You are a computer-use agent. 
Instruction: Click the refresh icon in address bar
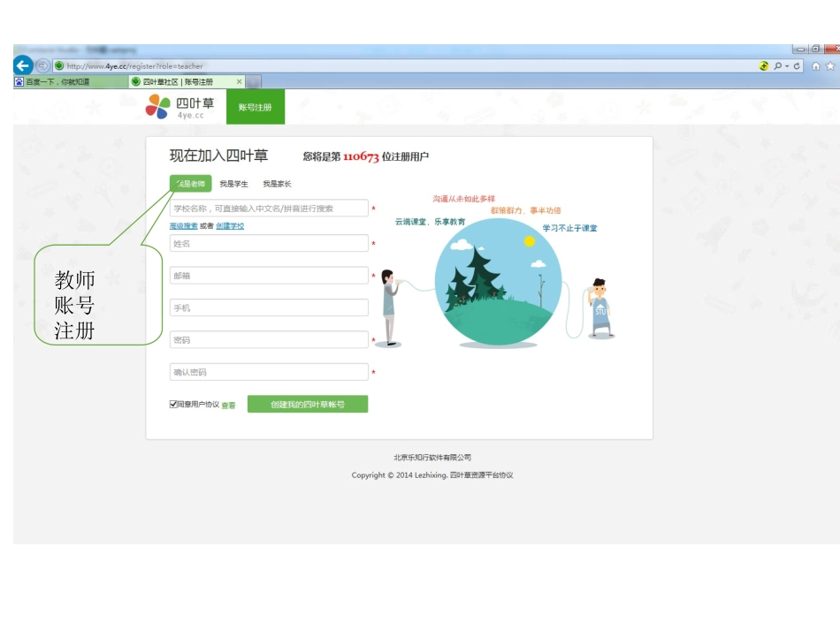tap(797, 66)
